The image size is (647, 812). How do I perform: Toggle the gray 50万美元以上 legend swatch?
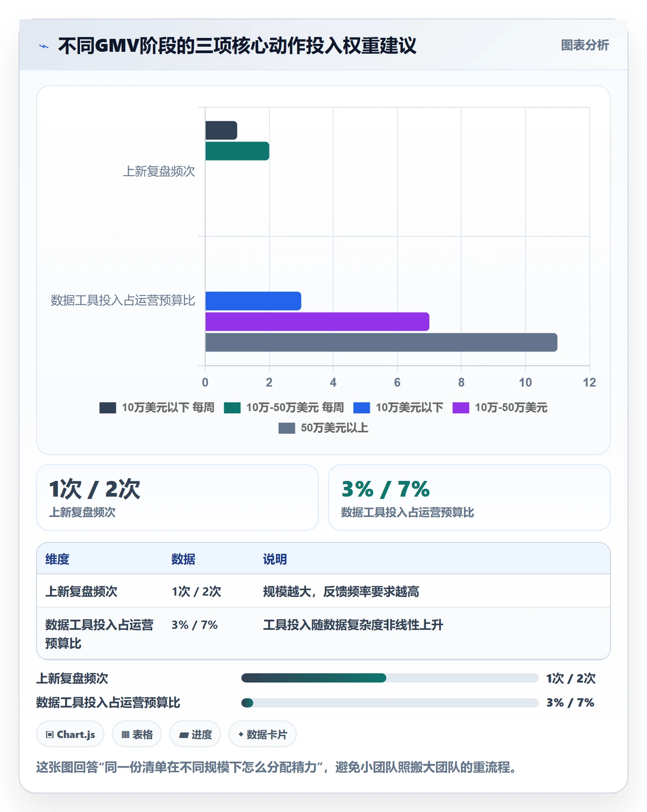point(287,428)
